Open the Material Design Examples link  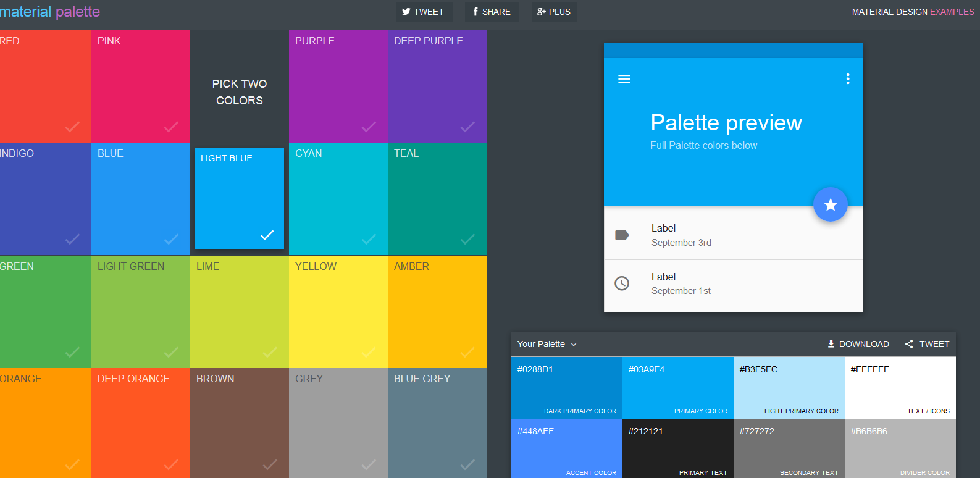click(x=913, y=12)
